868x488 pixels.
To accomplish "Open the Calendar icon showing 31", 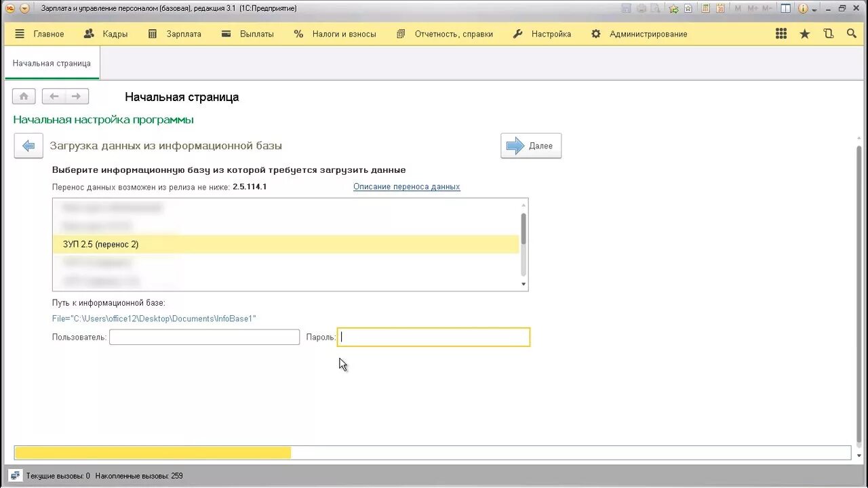I will pyautogui.click(x=720, y=9).
